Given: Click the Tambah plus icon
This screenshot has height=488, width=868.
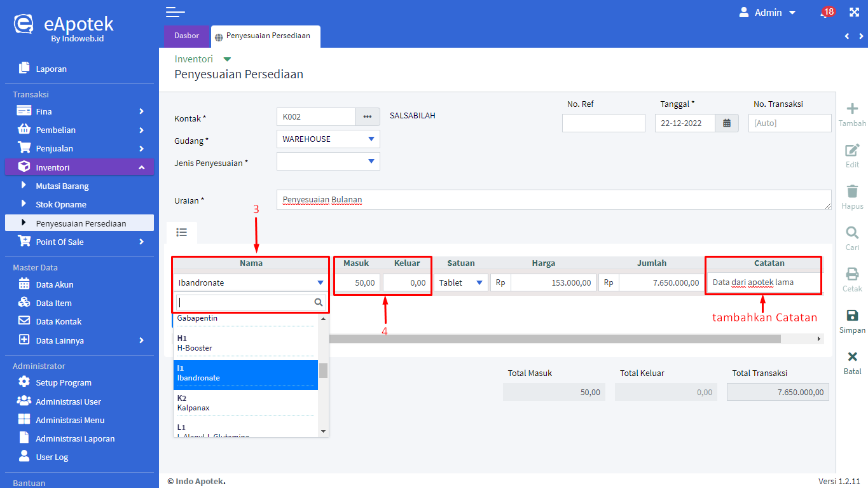Looking at the screenshot, I should click(x=852, y=109).
